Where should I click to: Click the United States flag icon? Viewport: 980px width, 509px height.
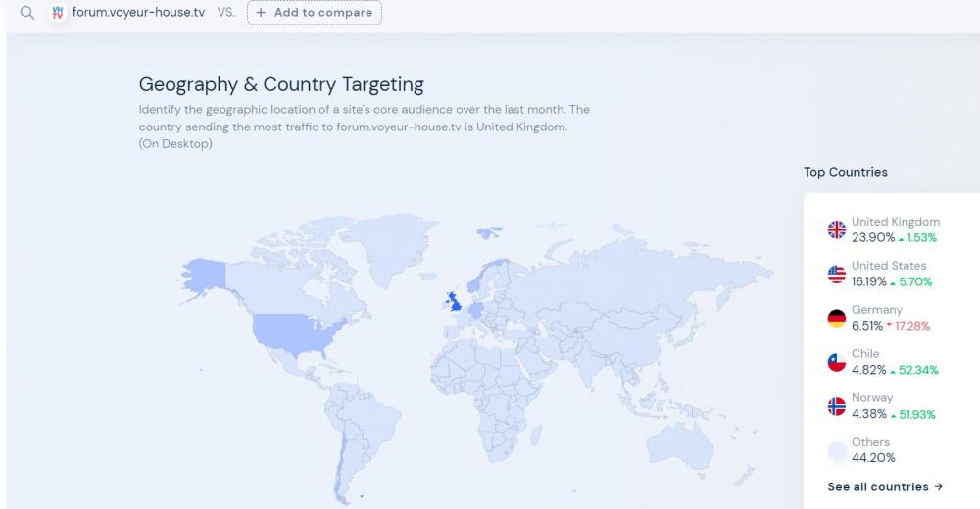click(x=836, y=274)
